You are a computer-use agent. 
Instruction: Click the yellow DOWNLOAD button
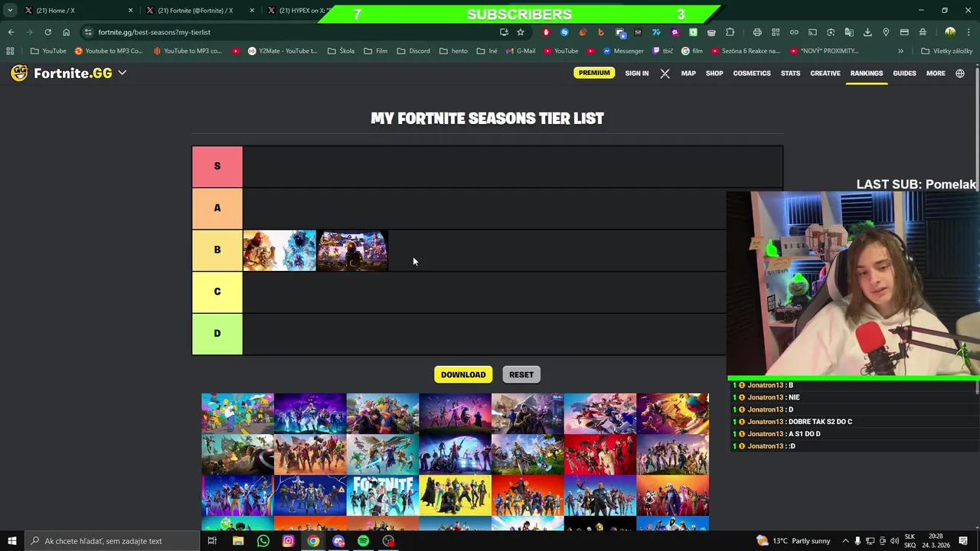463,375
